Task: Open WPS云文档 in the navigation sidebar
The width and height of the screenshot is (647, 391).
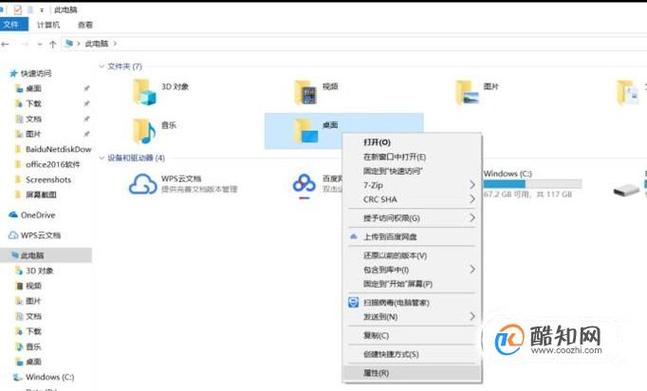Action: [x=35, y=235]
